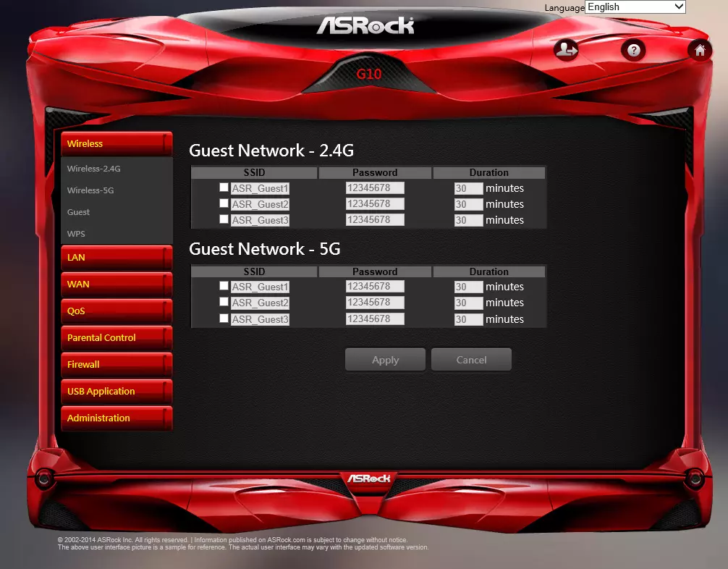Click the 2.4G ASR_Guest3 SSID field
Image resolution: width=728 pixels, height=569 pixels.
260,219
